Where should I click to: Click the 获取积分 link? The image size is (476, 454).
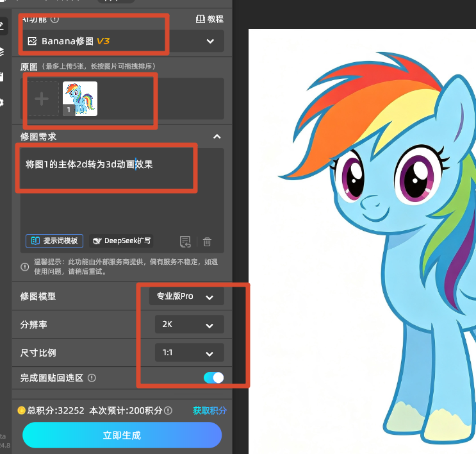pyautogui.click(x=209, y=410)
